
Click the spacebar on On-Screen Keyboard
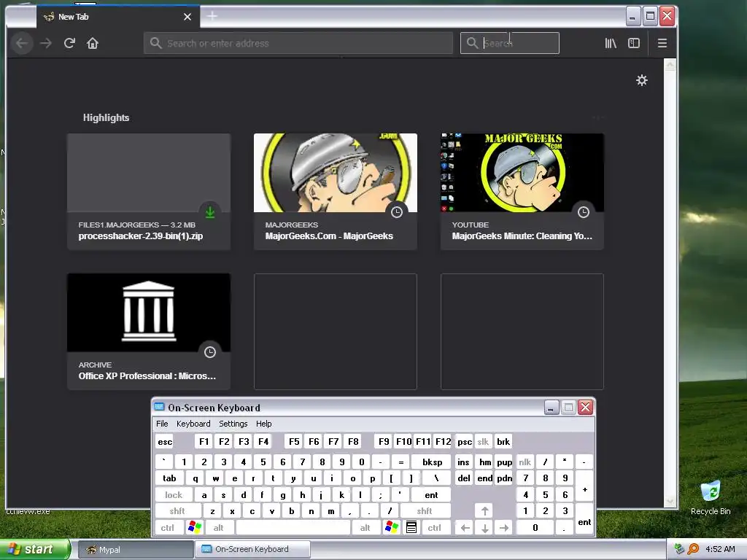[x=293, y=527]
